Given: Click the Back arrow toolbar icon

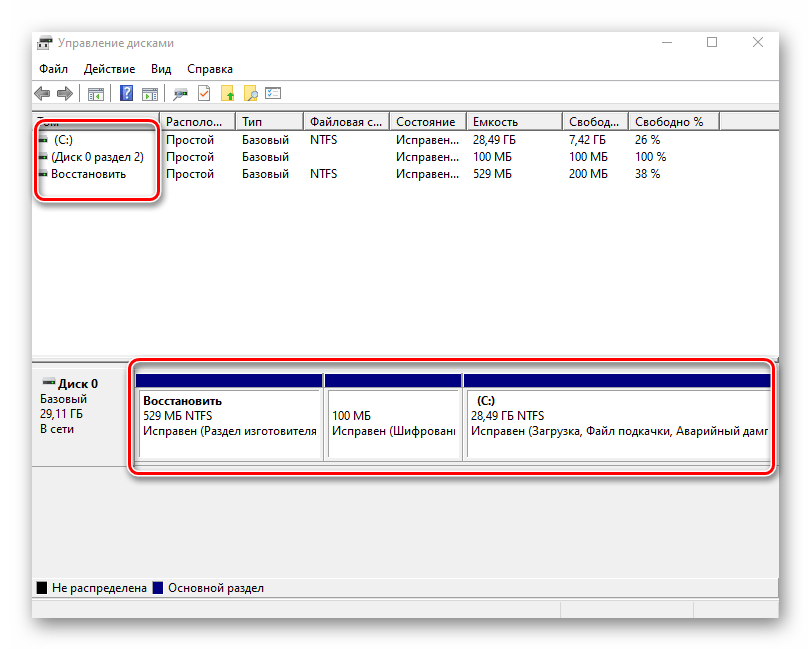Looking at the screenshot, I should (42, 94).
